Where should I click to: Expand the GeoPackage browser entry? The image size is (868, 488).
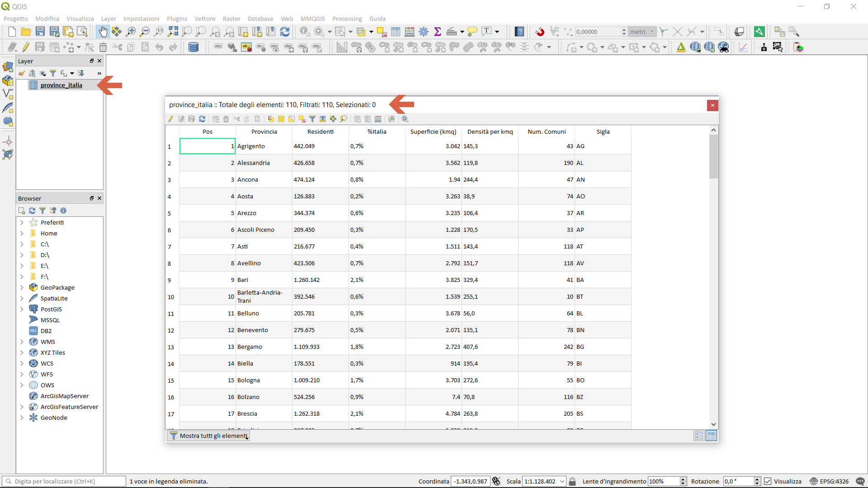click(x=22, y=287)
